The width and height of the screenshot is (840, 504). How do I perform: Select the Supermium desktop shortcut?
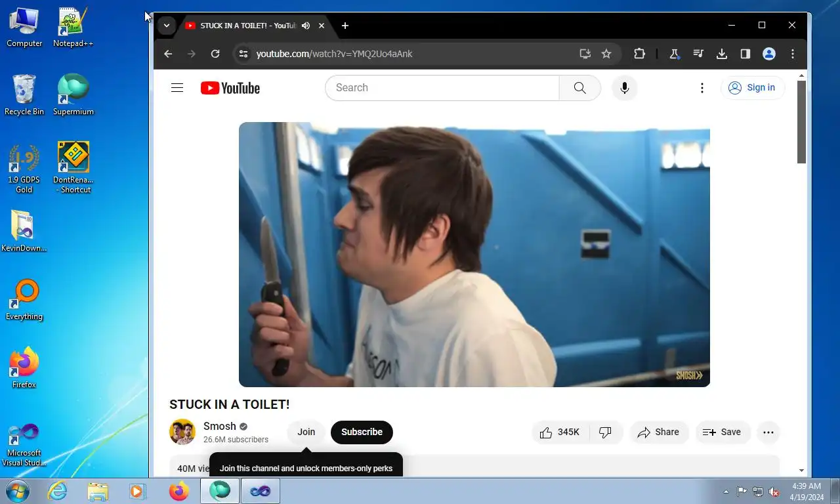coord(73,95)
